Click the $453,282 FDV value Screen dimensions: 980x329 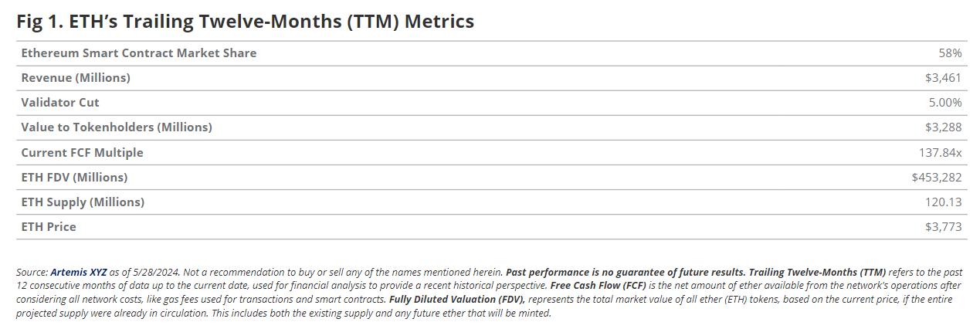937,177
